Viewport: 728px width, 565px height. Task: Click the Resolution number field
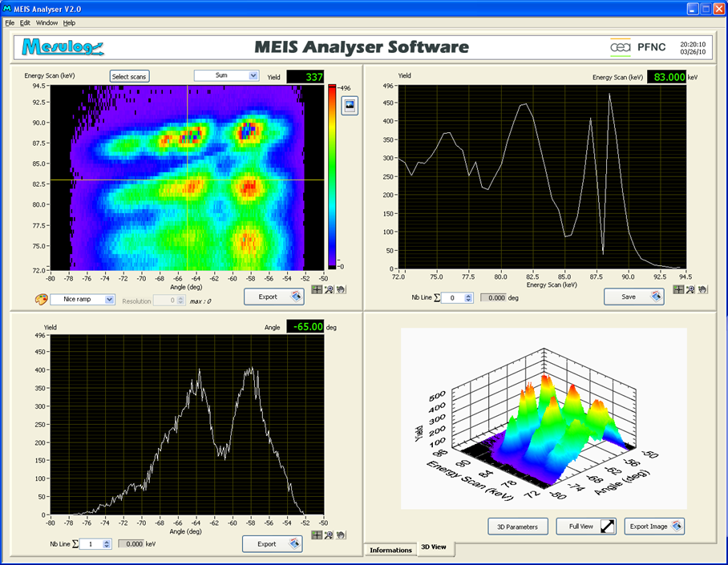(165, 301)
